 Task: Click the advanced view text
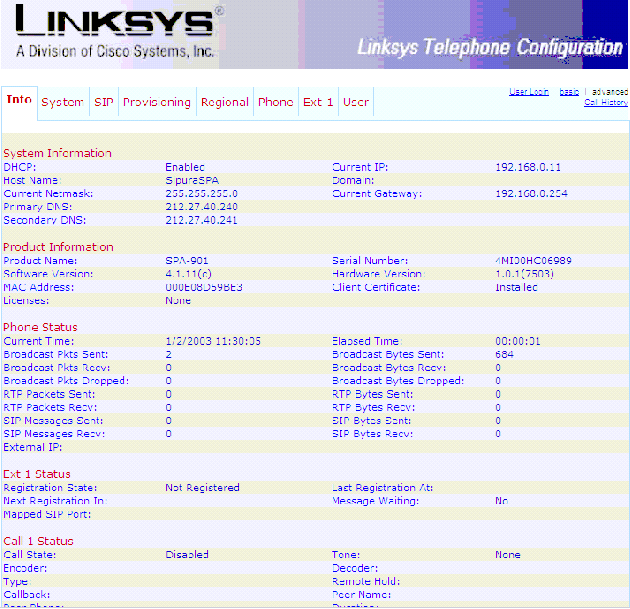pyautogui.click(x=609, y=92)
